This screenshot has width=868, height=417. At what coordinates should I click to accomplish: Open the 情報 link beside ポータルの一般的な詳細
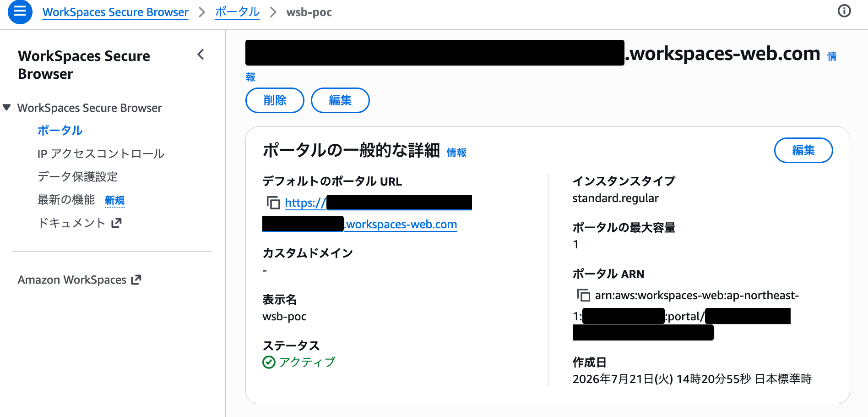(456, 153)
